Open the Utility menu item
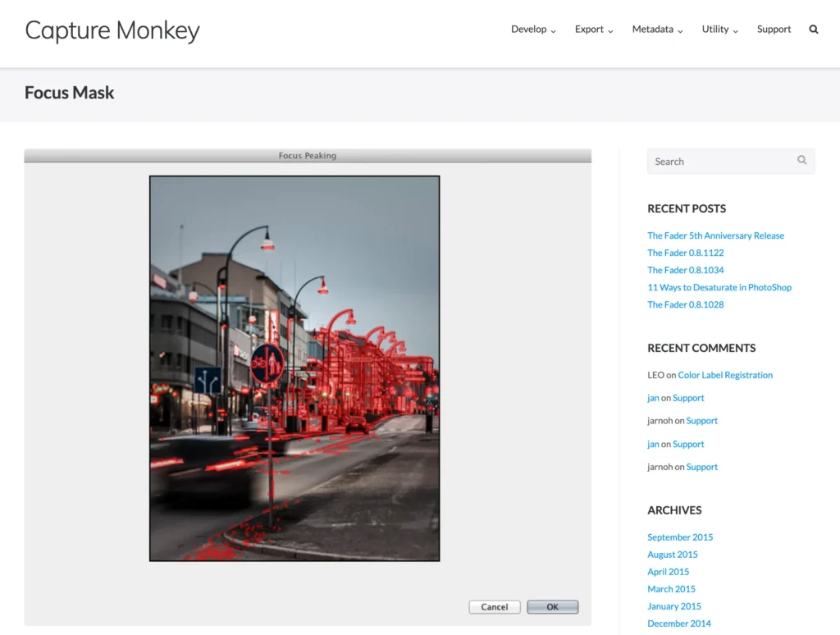The width and height of the screenshot is (840, 635). coord(715,30)
